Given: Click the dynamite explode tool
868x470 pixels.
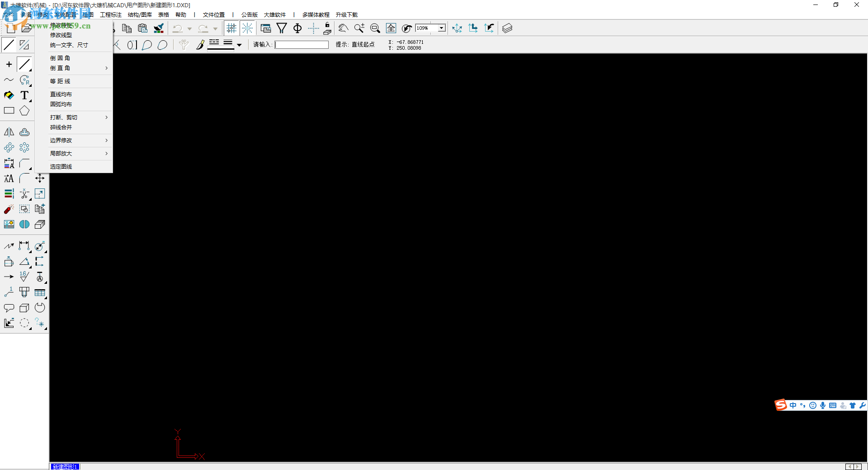Looking at the screenshot, I should (x=9, y=209).
